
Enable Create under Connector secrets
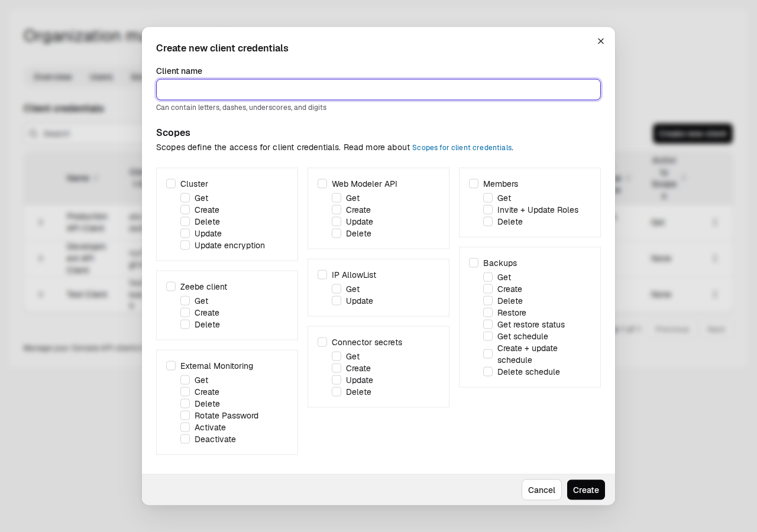[x=337, y=368]
